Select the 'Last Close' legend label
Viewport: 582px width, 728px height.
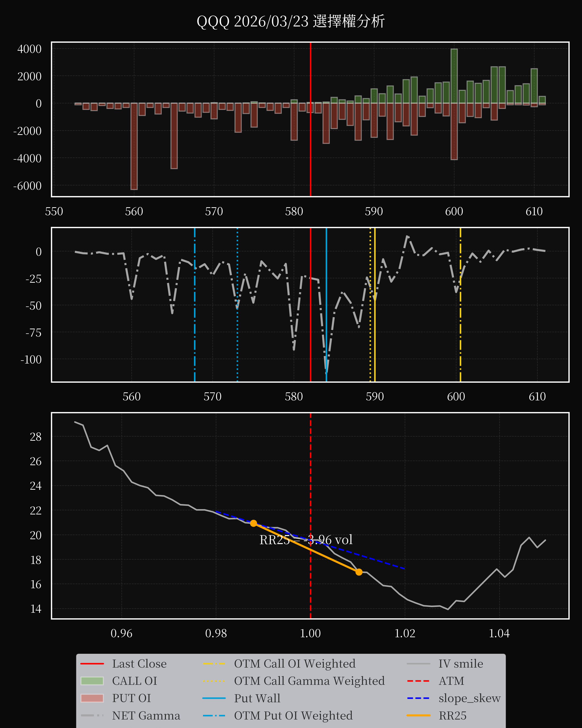139,664
